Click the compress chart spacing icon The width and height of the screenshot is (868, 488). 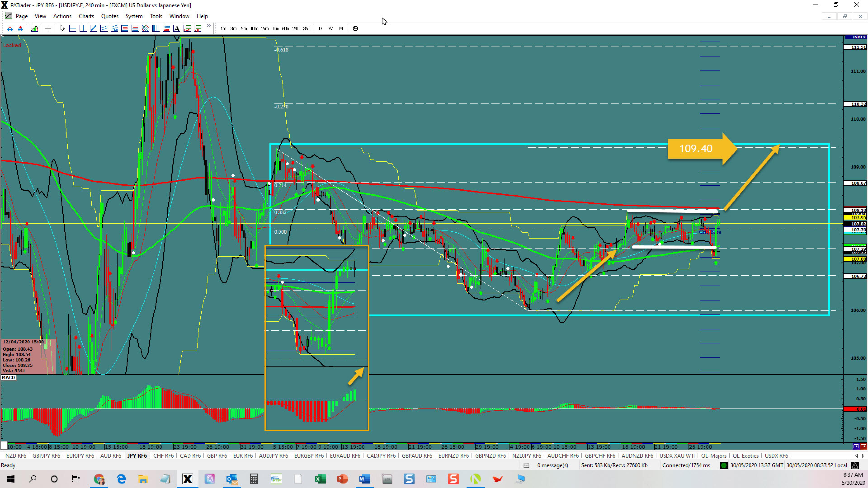pyautogui.click(x=10, y=29)
